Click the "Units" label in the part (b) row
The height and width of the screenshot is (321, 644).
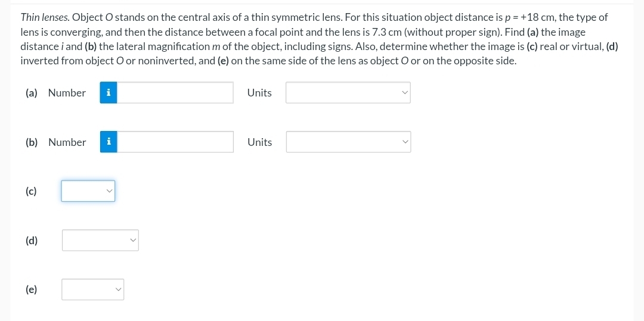click(260, 142)
